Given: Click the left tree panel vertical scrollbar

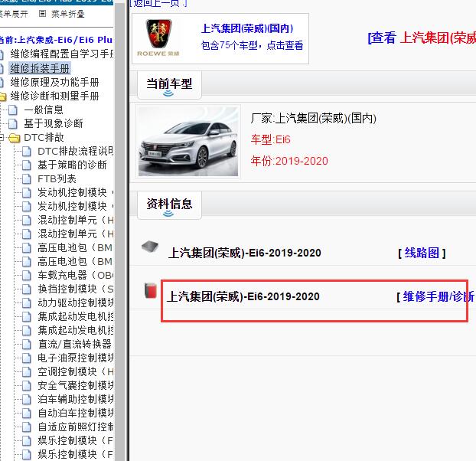Looking at the screenshot, I should [x=120, y=230].
